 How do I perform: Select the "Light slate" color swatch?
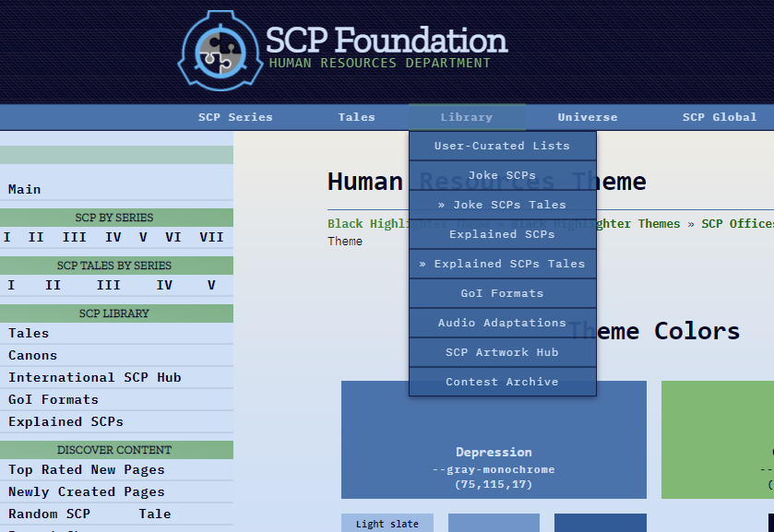click(x=387, y=523)
